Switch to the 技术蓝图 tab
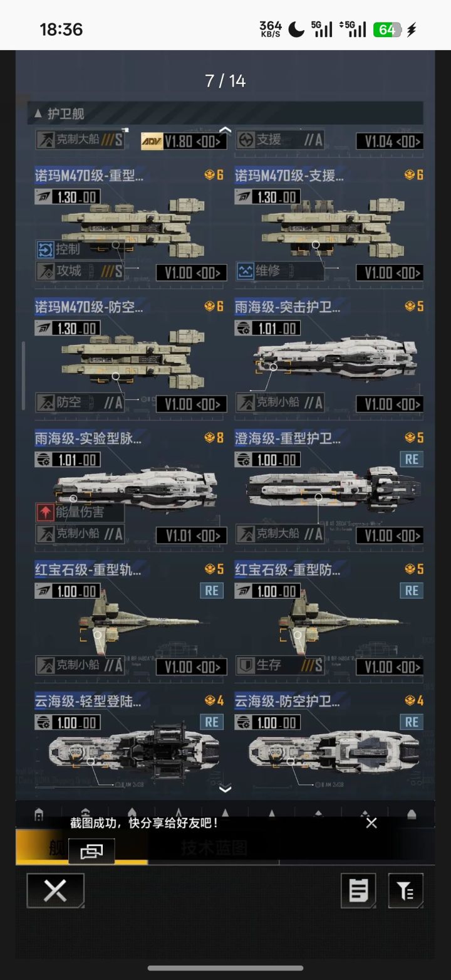Screen dimensions: 451x980 pyautogui.click(x=214, y=848)
